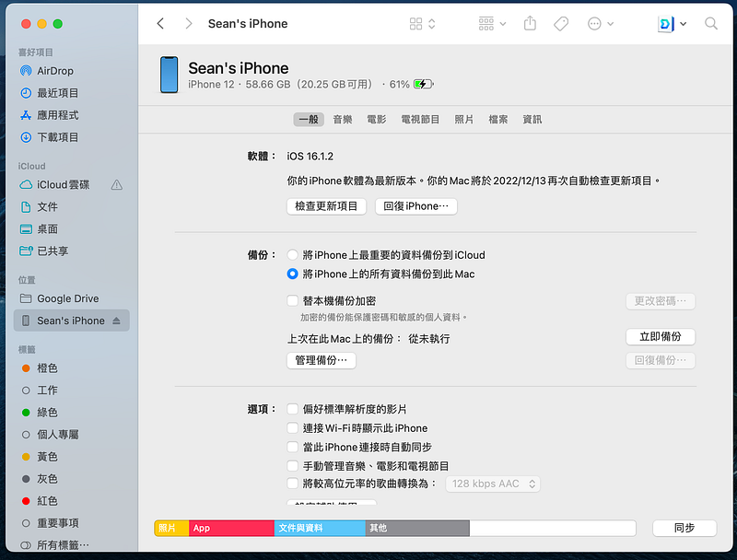This screenshot has height=560, width=737.
Task: Click the 同步 button
Action: (x=684, y=528)
